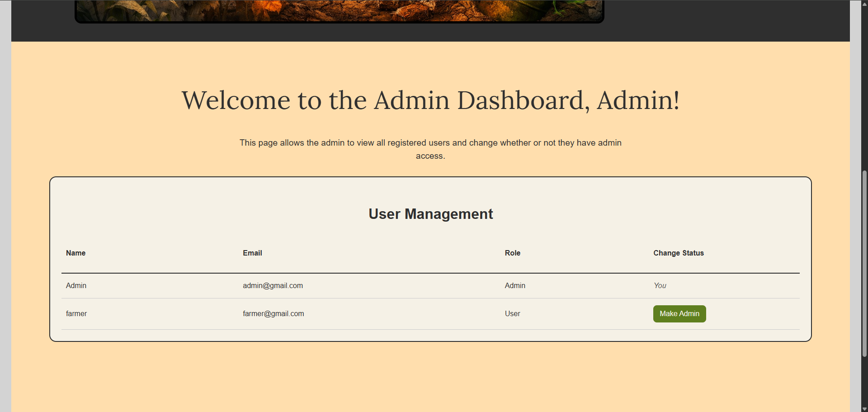Select the Name column header
This screenshot has width=868, height=412.
click(x=75, y=253)
